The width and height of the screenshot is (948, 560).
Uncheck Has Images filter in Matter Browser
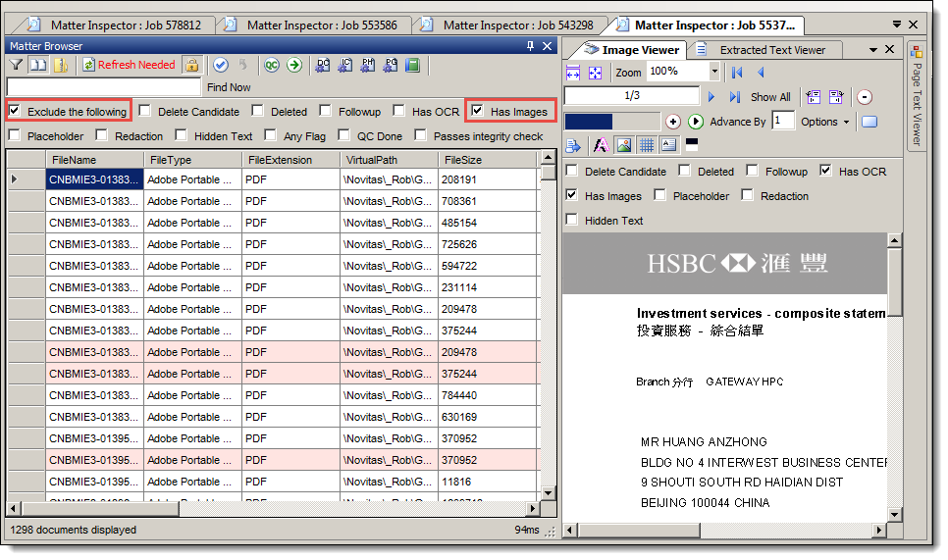pos(478,111)
